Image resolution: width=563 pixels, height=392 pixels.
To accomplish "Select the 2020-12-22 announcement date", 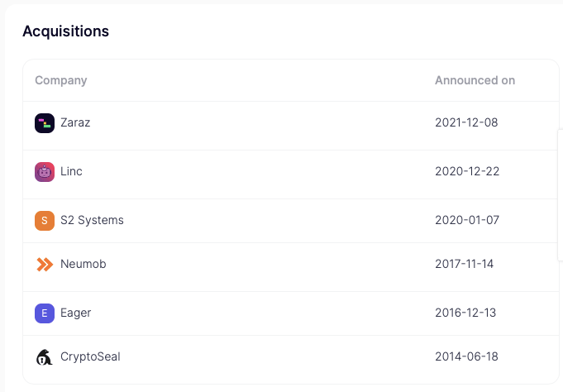I will [467, 171].
